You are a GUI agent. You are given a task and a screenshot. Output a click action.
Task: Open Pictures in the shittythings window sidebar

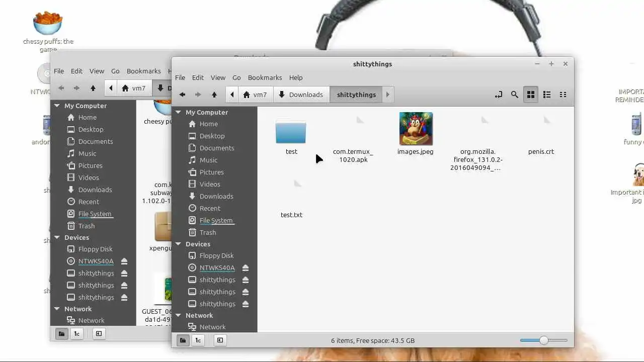coord(211,172)
